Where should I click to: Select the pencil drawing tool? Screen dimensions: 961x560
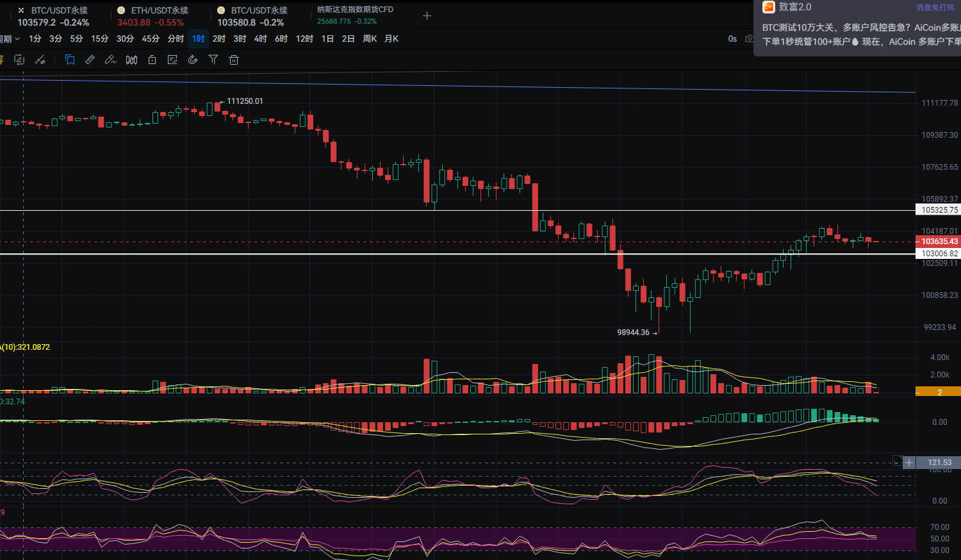coord(110,60)
